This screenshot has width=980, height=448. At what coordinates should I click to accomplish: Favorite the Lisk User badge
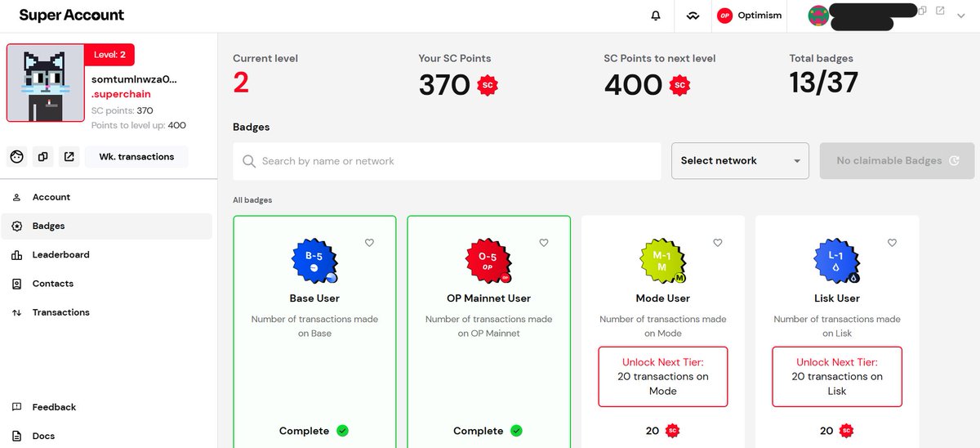pyautogui.click(x=892, y=243)
